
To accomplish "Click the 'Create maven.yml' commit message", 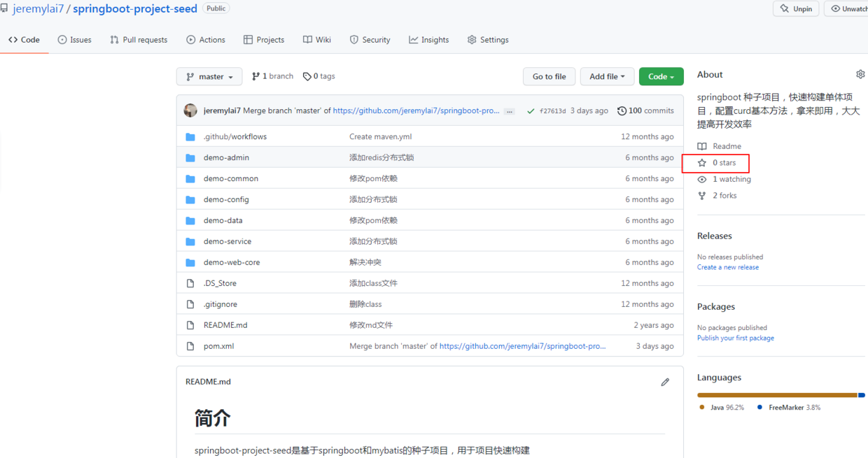I will [x=381, y=136].
